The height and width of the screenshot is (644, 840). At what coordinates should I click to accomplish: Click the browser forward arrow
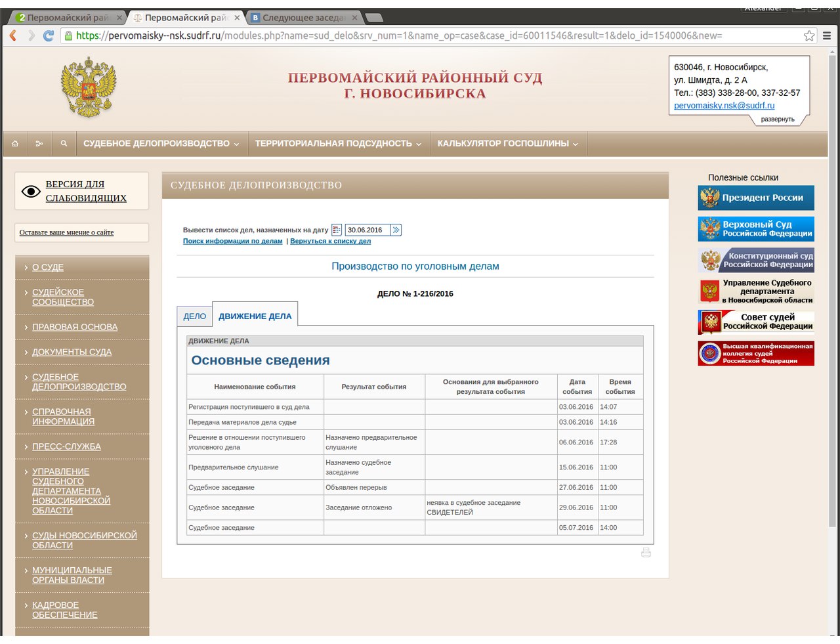pos(31,35)
